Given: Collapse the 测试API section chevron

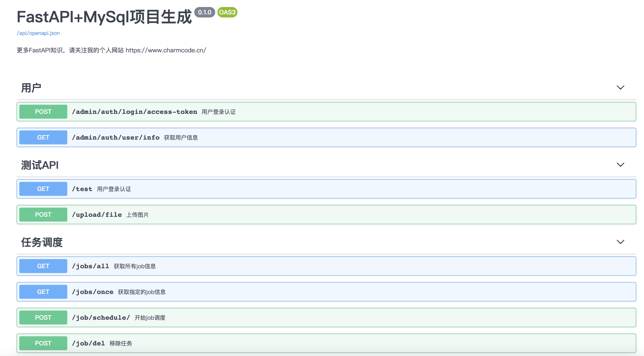Looking at the screenshot, I should [x=620, y=165].
